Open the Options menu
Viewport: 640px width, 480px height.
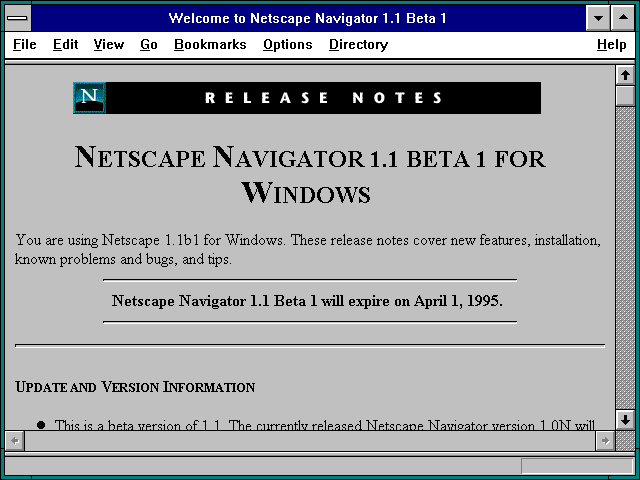(x=287, y=44)
